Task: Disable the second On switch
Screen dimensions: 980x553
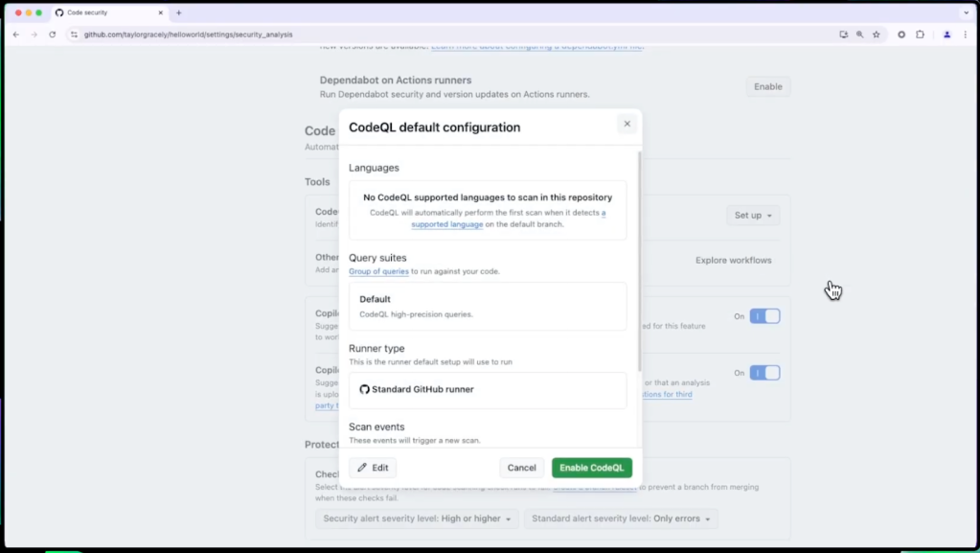Action: 765,373
